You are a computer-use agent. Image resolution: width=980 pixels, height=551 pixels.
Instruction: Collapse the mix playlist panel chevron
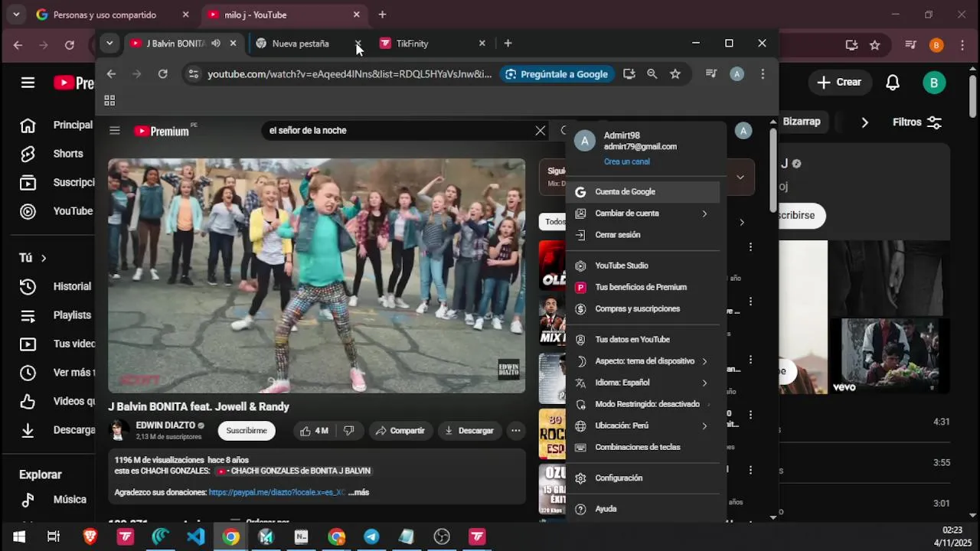(x=740, y=177)
